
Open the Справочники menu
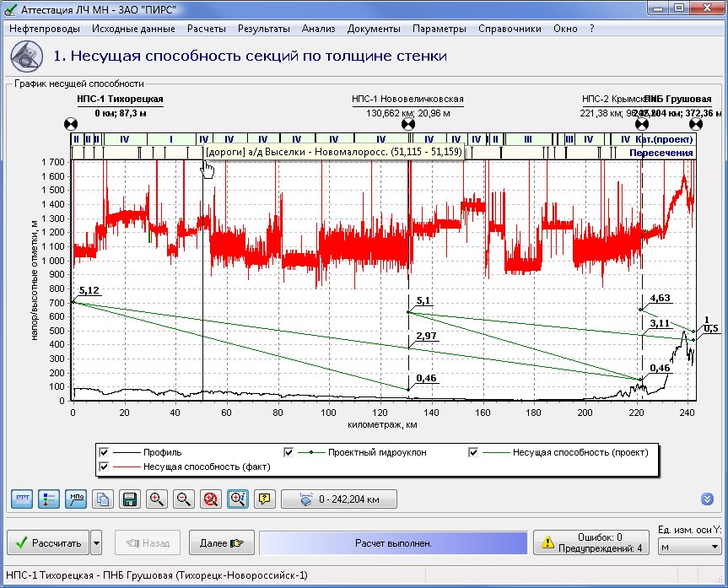pyautogui.click(x=510, y=29)
